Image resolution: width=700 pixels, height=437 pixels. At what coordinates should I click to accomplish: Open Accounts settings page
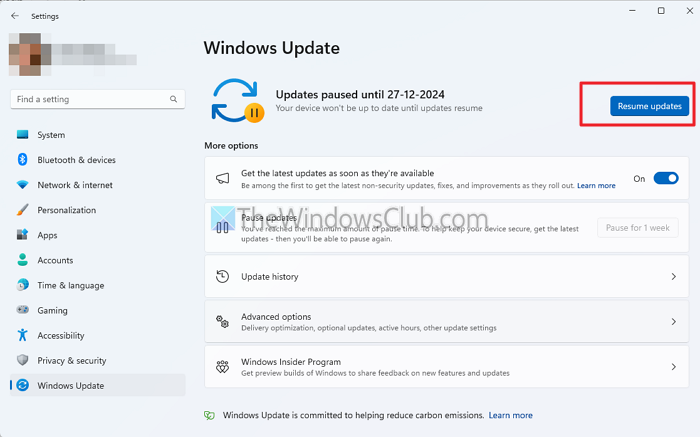coord(97,259)
